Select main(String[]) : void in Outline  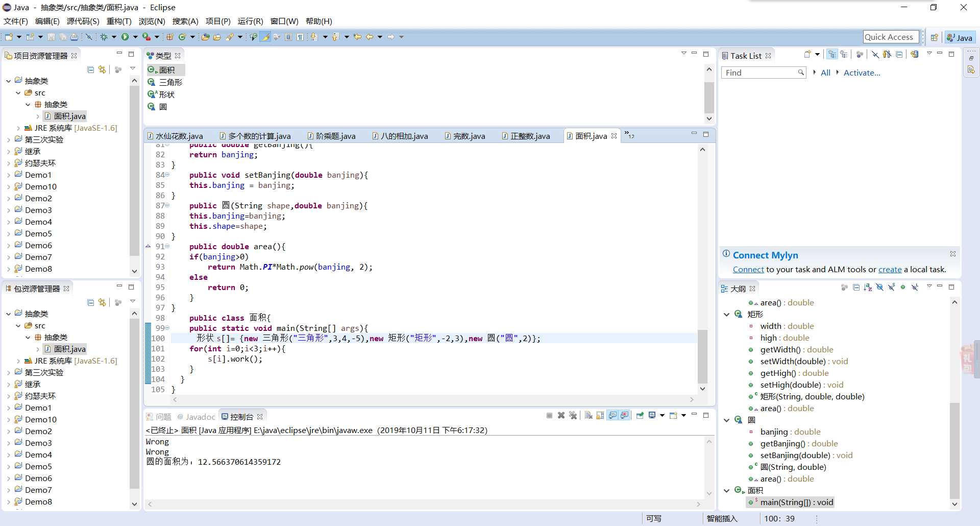click(796, 503)
